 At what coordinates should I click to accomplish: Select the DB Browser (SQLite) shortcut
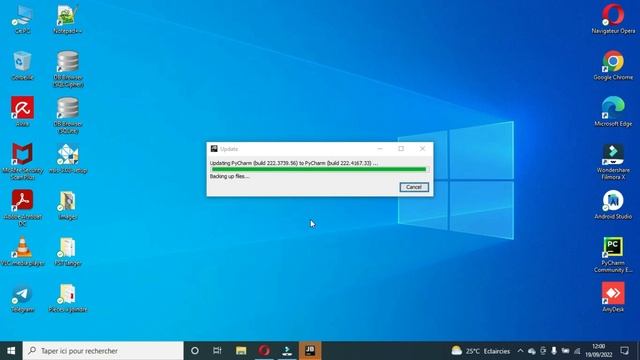coord(68,116)
